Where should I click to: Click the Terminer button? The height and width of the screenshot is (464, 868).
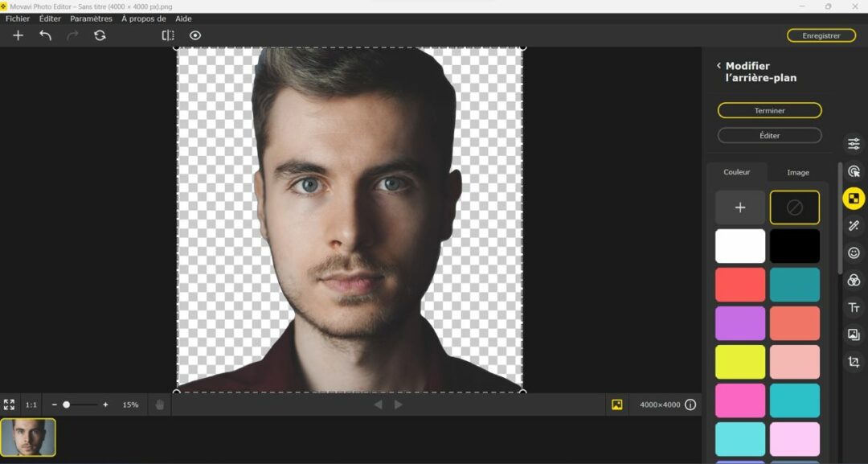click(769, 110)
